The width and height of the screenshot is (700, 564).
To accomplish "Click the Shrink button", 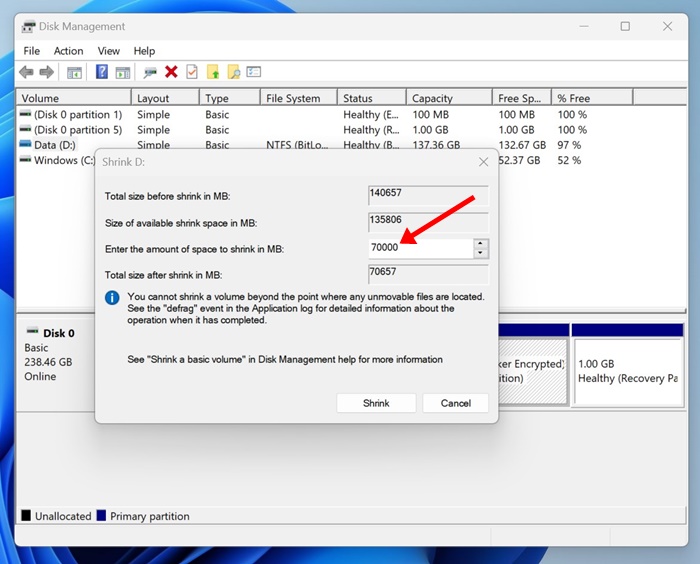I will coord(376,403).
